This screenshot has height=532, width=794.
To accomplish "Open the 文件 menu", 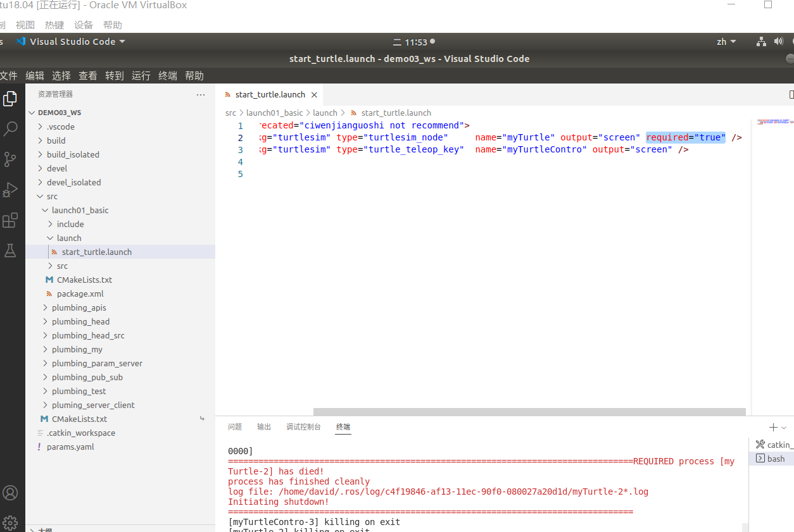I will click(x=9, y=76).
